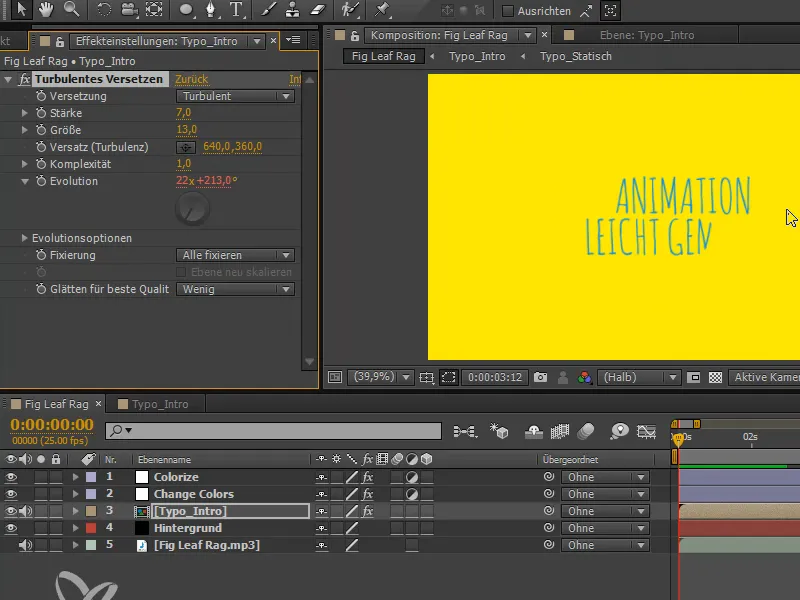Open the Glätten Wenig dropdown
The width and height of the screenshot is (800, 600).
(235, 289)
